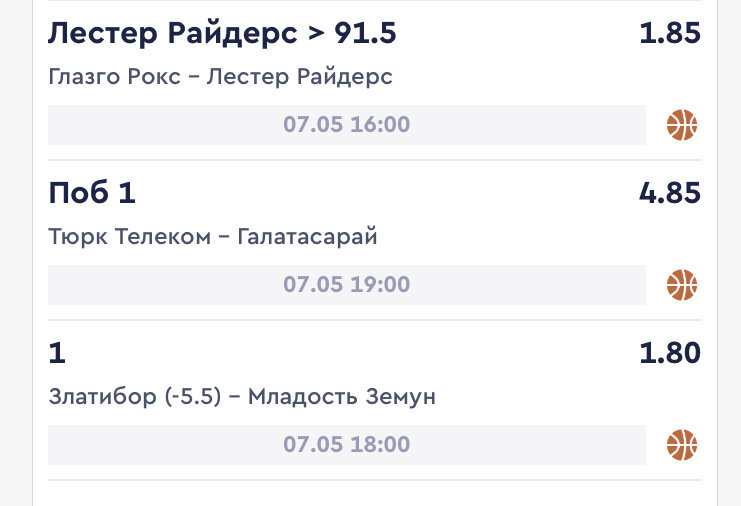Screen dimensions: 741x506
Task: Open the Глазго Рокс – Лестер Райдерс match
Action: [x=220, y=77]
